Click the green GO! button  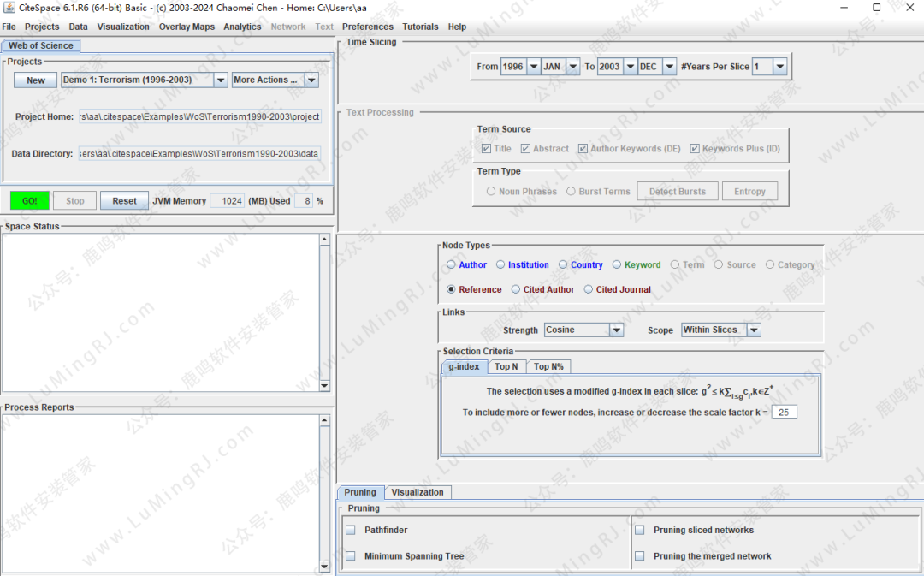point(30,201)
